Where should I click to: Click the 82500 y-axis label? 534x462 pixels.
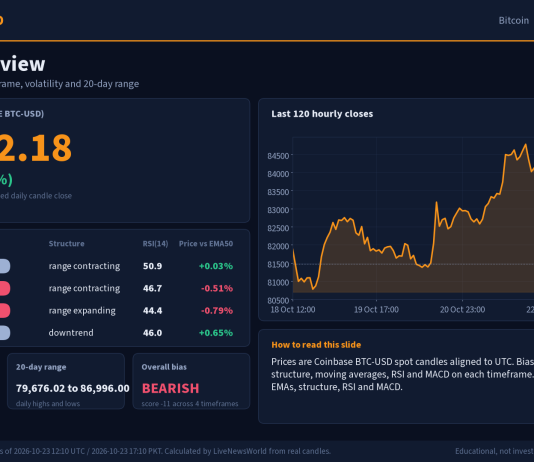pyautogui.click(x=278, y=228)
